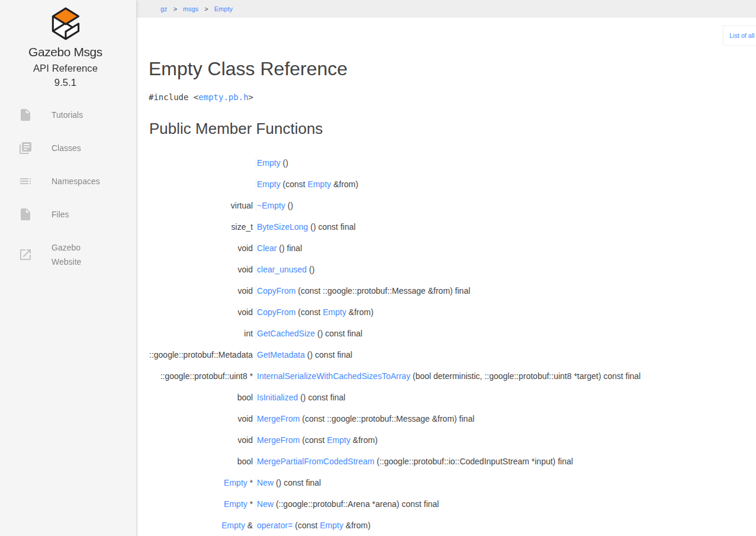Click the Namespaces list icon
756x536 pixels.
pos(25,181)
